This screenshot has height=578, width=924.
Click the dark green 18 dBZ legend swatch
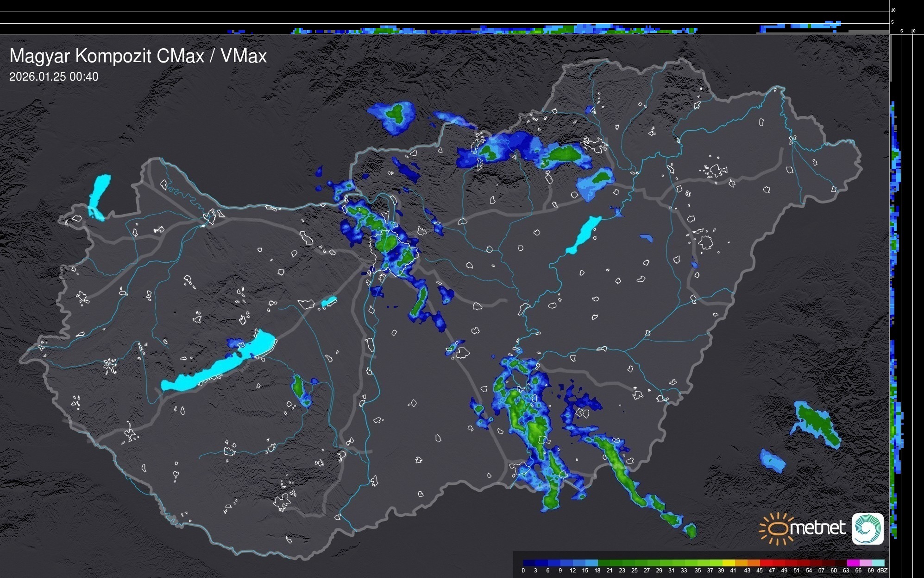(603, 563)
